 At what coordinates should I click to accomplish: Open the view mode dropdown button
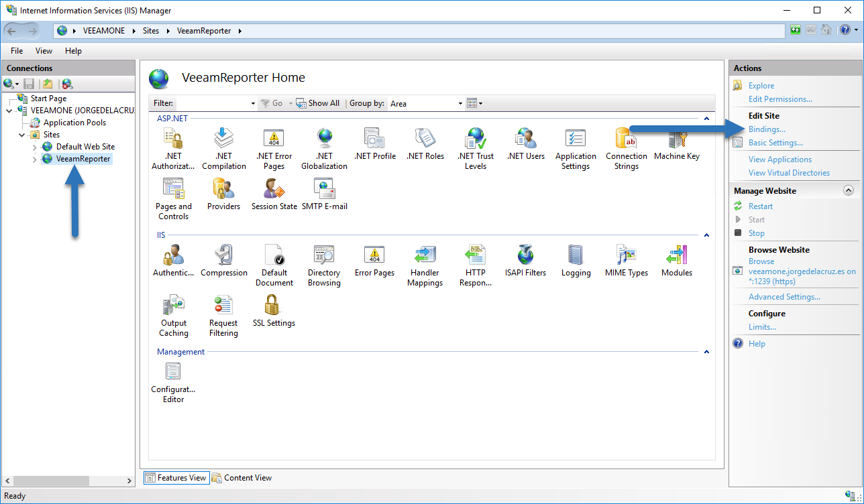(474, 103)
